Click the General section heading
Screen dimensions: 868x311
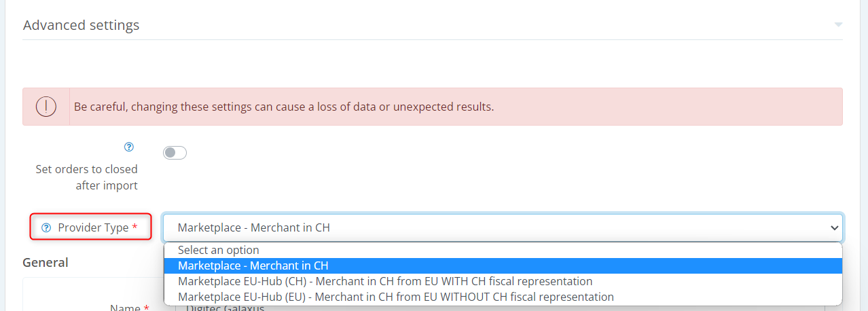pos(46,262)
